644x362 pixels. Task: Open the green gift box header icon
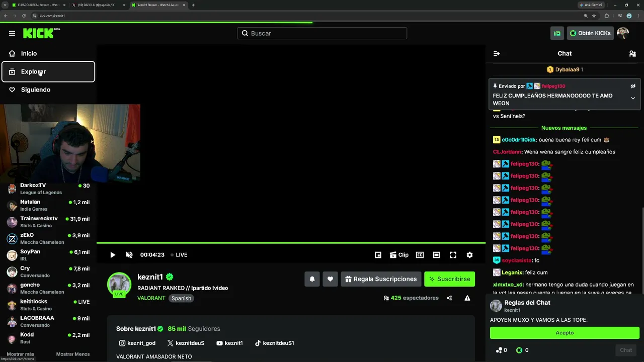[x=557, y=33]
